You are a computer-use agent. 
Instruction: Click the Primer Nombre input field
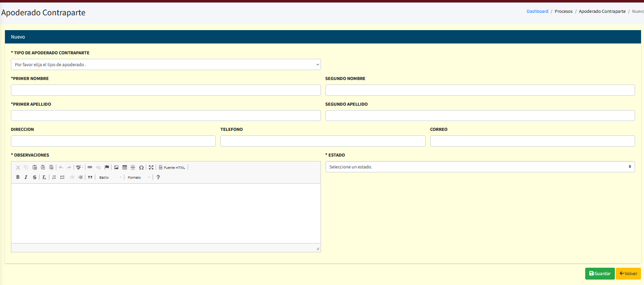pos(166,90)
